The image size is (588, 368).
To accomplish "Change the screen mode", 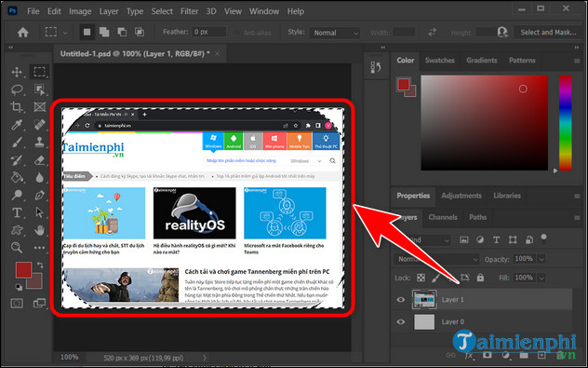I will click(39, 303).
